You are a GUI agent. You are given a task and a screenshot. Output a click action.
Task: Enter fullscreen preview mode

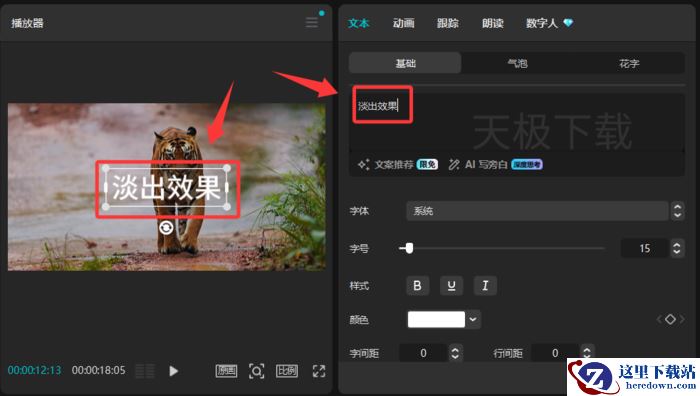click(319, 371)
